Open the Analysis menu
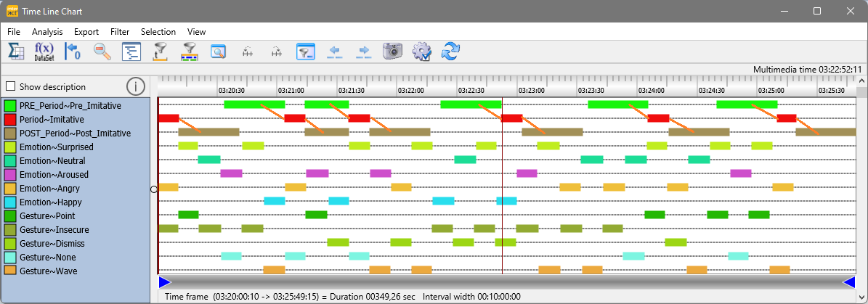 tap(47, 32)
